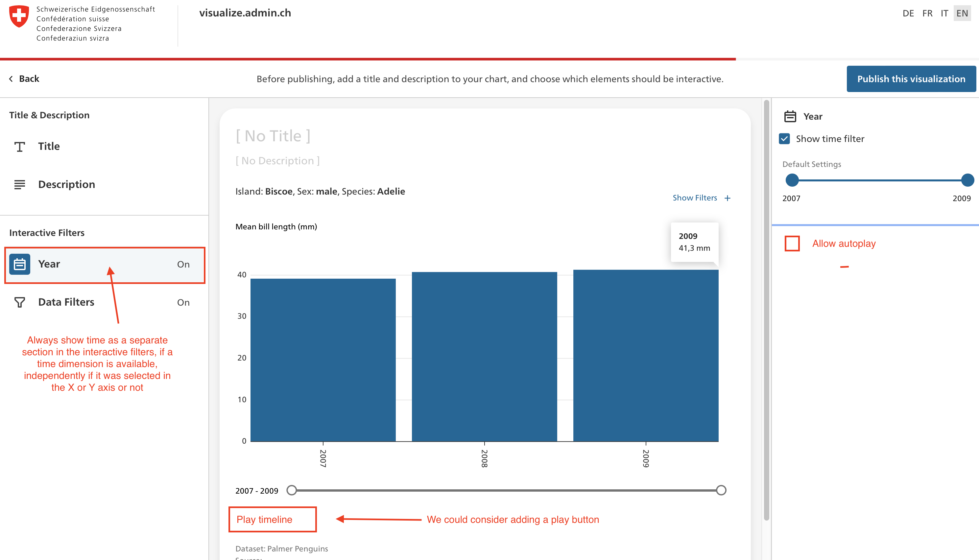Uncheck the Show time filter checkbox
Image resolution: width=979 pixels, height=560 pixels.
785,139
